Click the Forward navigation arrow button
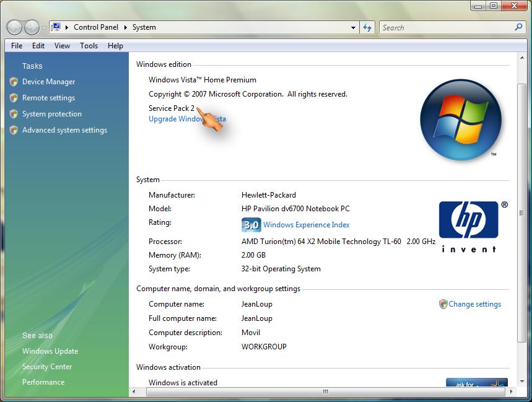532x402 pixels. point(32,27)
